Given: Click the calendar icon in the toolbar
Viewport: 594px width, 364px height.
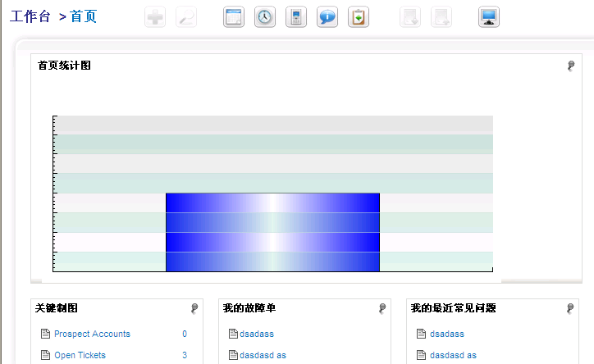Looking at the screenshot, I should point(234,16).
